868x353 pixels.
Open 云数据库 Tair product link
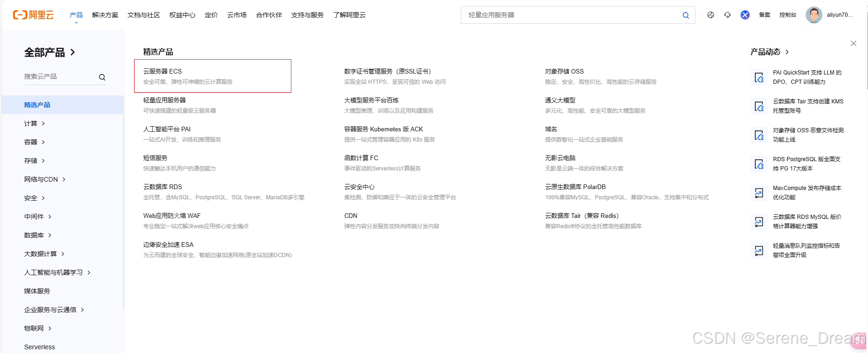[582, 216]
